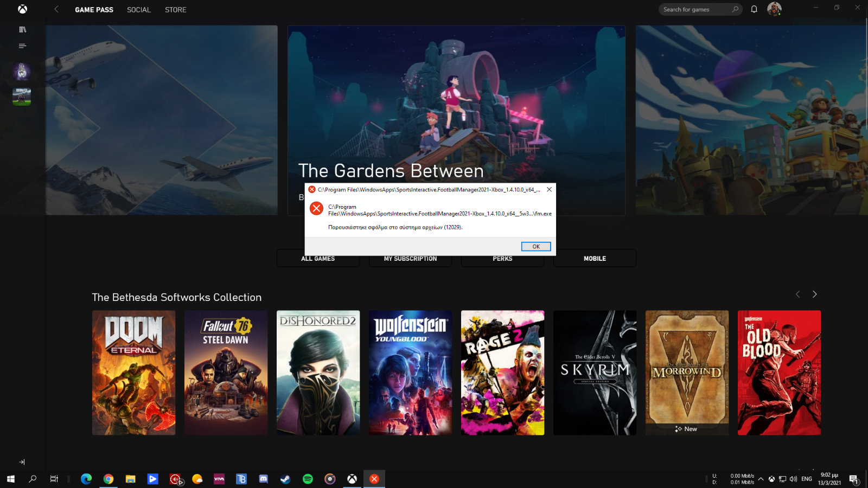Open the Fallout 76 Steel Dawn tile
The height and width of the screenshot is (488, 868).
point(226,373)
